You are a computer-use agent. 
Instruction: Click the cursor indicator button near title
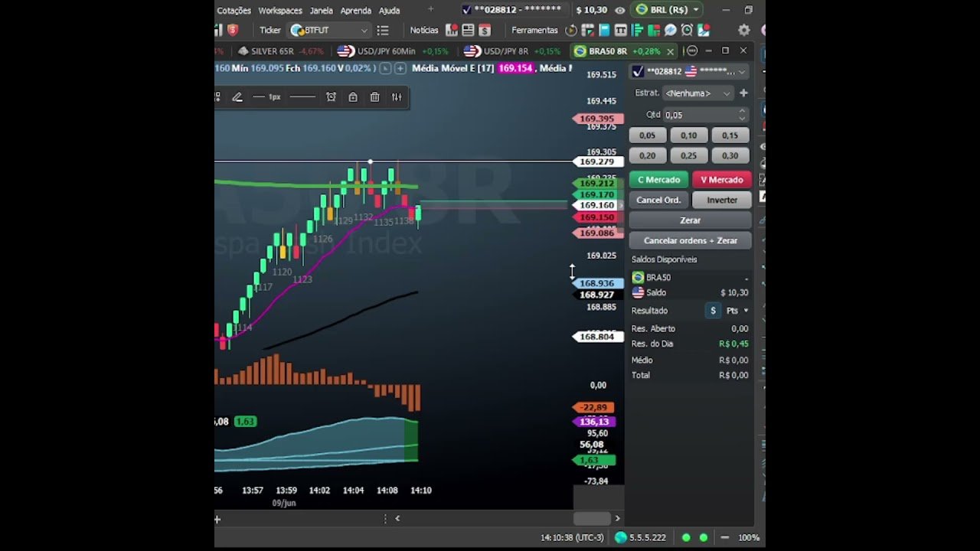pyautogui.click(x=385, y=68)
